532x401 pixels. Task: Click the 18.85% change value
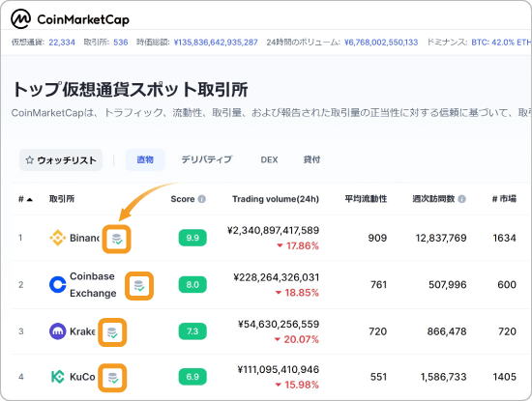[x=301, y=293]
